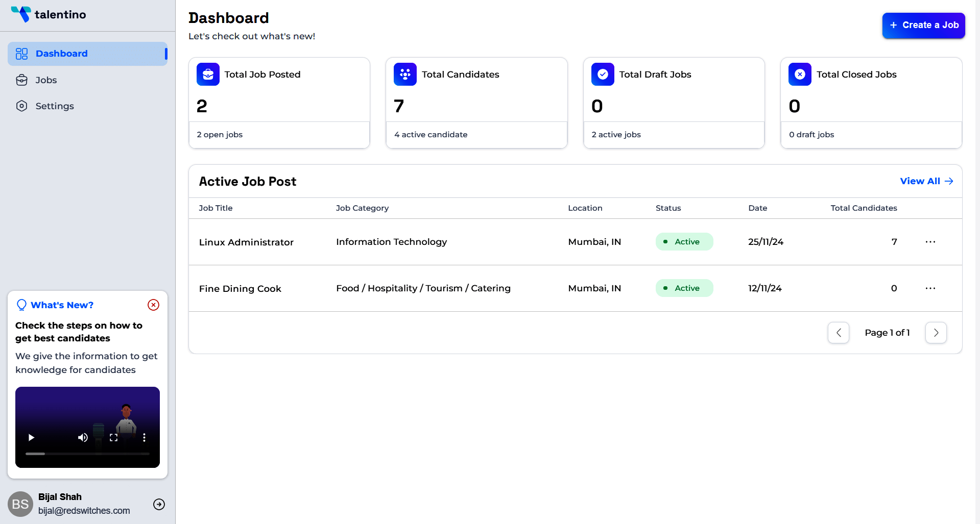This screenshot has width=980, height=524.
Task: Go to next page of active jobs
Action: pyautogui.click(x=936, y=332)
